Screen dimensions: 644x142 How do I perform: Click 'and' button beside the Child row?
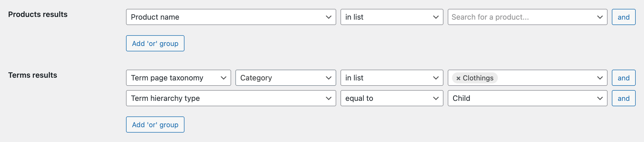623,98
